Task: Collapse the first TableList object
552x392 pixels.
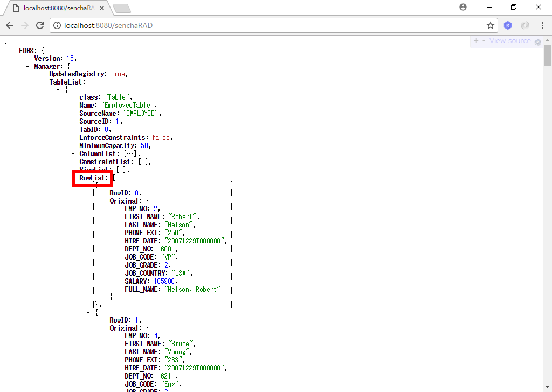Action: click(58, 89)
